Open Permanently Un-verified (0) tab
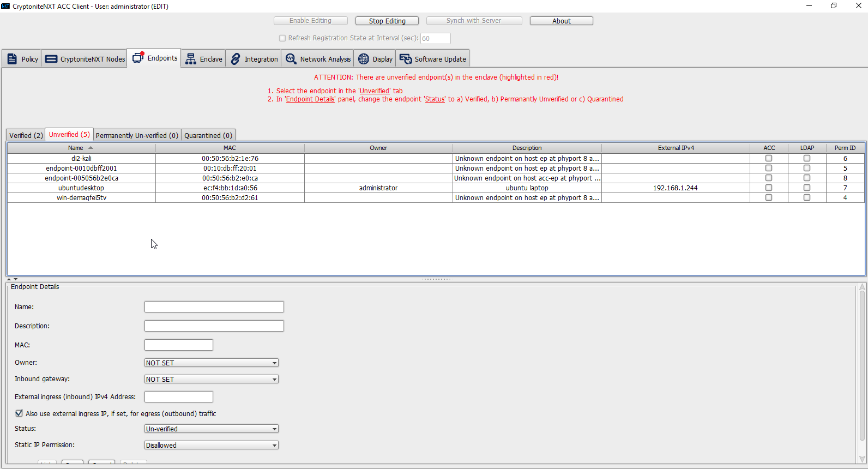Screen dimensions: 868x469 pyautogui.click(x=137, y=135)
